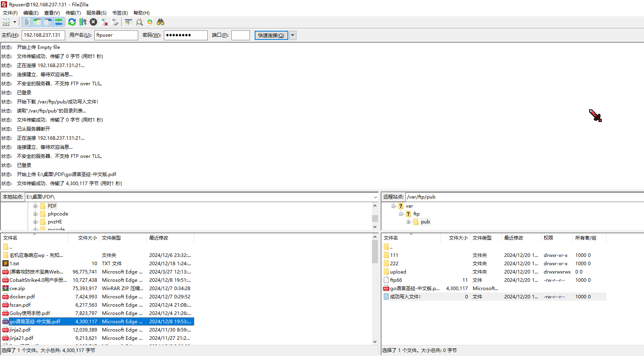Open the 传输(T) menu
644x356 pixels.
click(x=73, y=13)
